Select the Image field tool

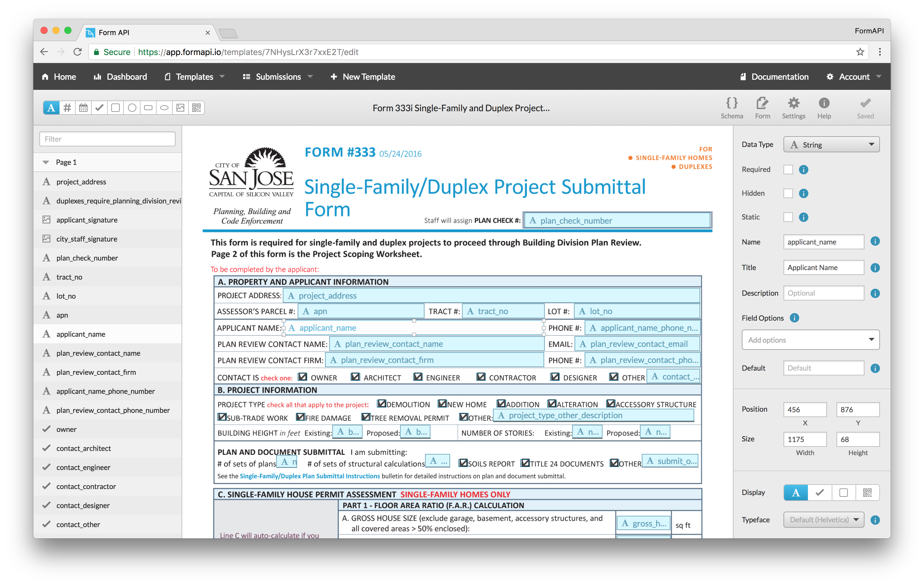coord(180,108)
